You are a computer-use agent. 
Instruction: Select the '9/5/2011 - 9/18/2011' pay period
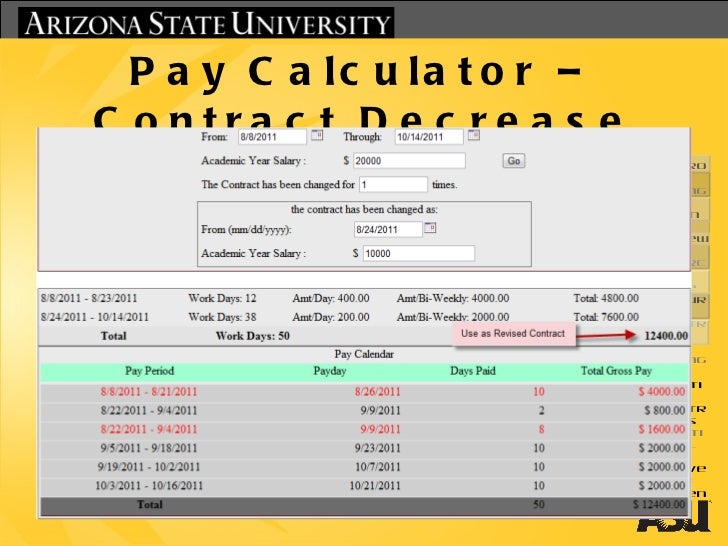click(149, 448)
